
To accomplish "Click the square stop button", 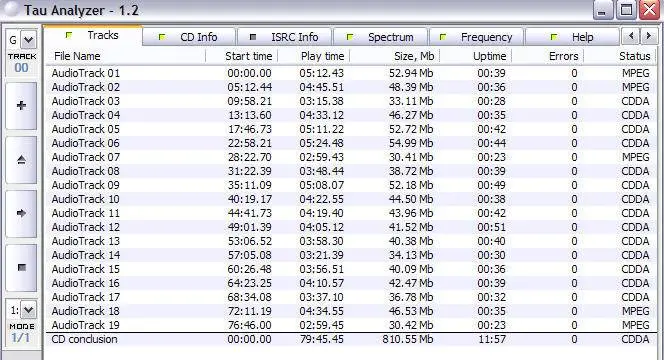I will [21, 268].
